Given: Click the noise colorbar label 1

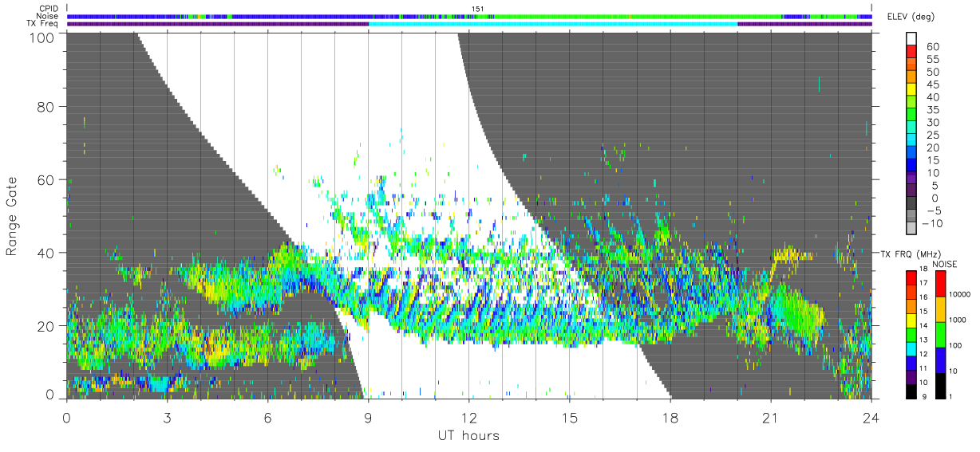Looking at the screenshot, I should tap(951, 396).
